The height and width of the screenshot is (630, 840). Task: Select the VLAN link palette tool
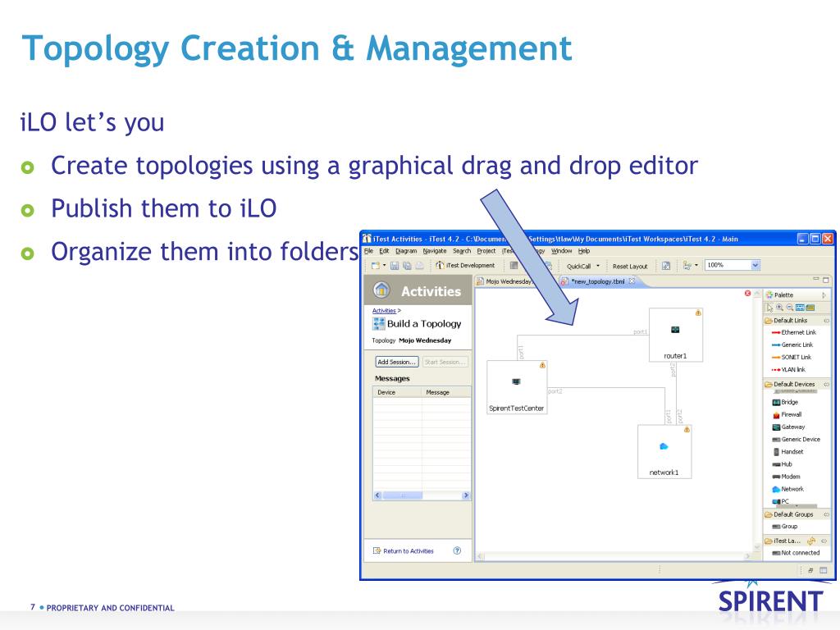tap(788, 369)
